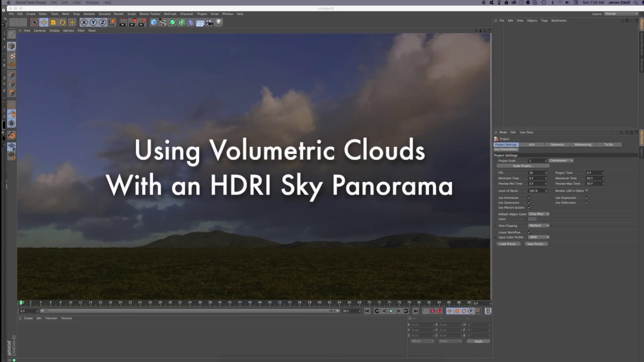Click the Maximum Time field

[x=594, y=178]
